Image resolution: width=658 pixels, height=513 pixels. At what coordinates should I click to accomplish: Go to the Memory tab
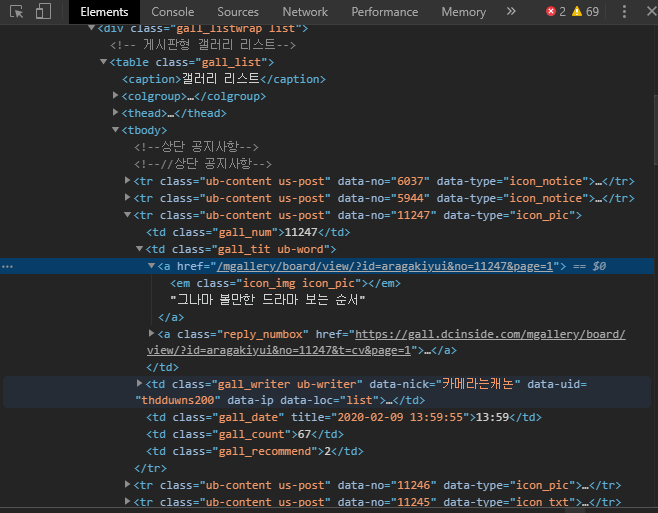pos(463,12)
